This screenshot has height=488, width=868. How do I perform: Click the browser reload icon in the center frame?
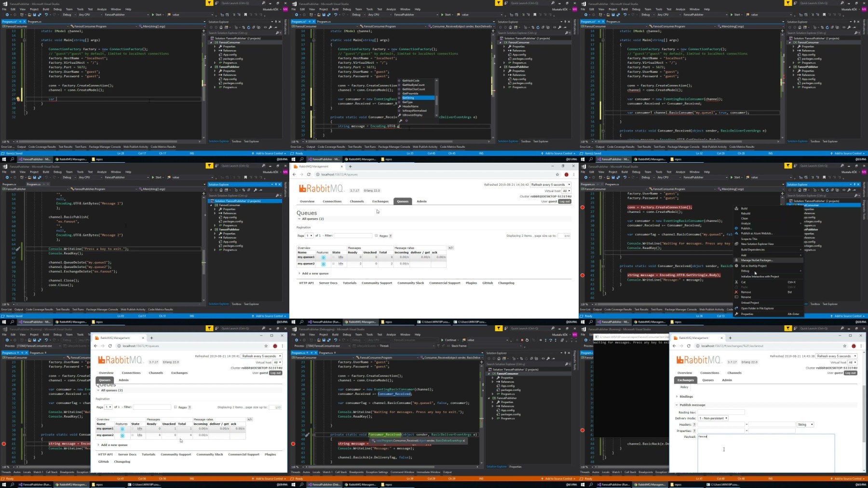coord(309,174)
